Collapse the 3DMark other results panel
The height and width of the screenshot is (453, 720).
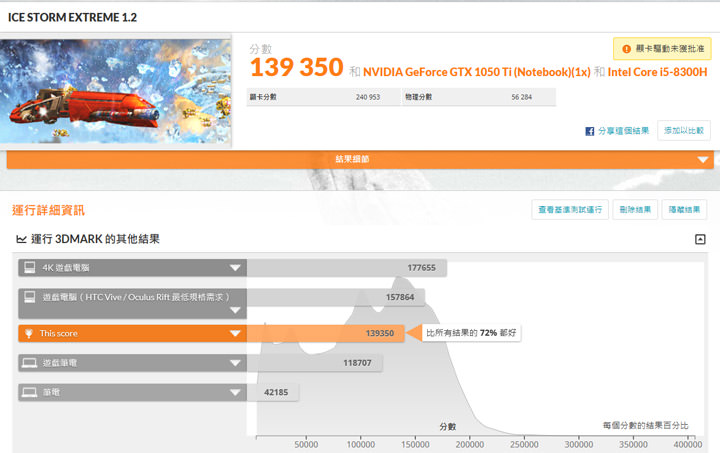700,240
